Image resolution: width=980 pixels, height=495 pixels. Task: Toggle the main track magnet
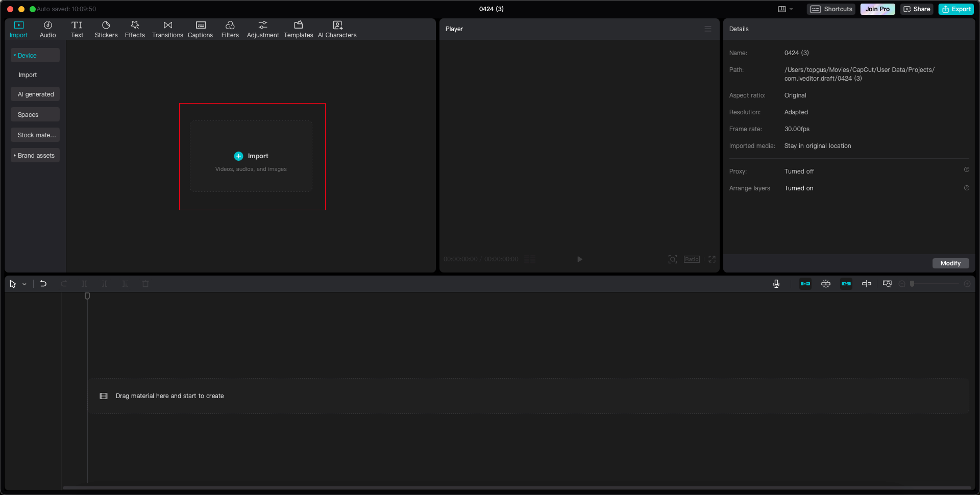pyautogui.click(x=805, y=284)
